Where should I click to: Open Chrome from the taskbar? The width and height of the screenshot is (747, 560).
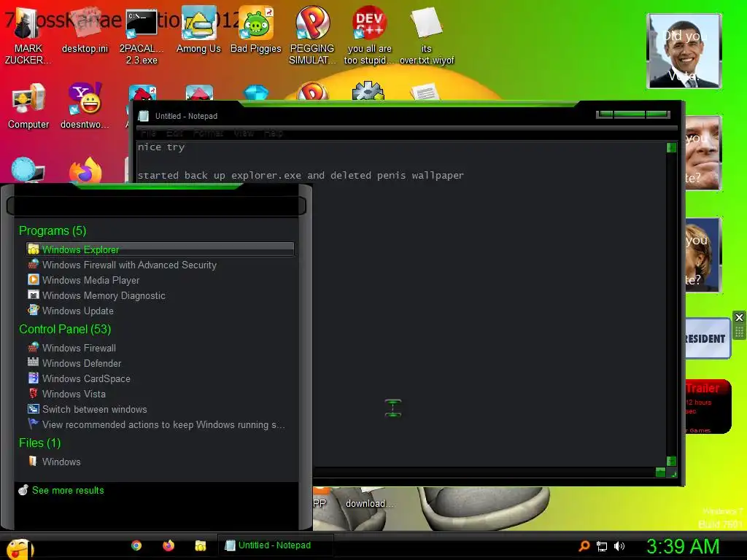pyautogui.click(x=136, y=545)
